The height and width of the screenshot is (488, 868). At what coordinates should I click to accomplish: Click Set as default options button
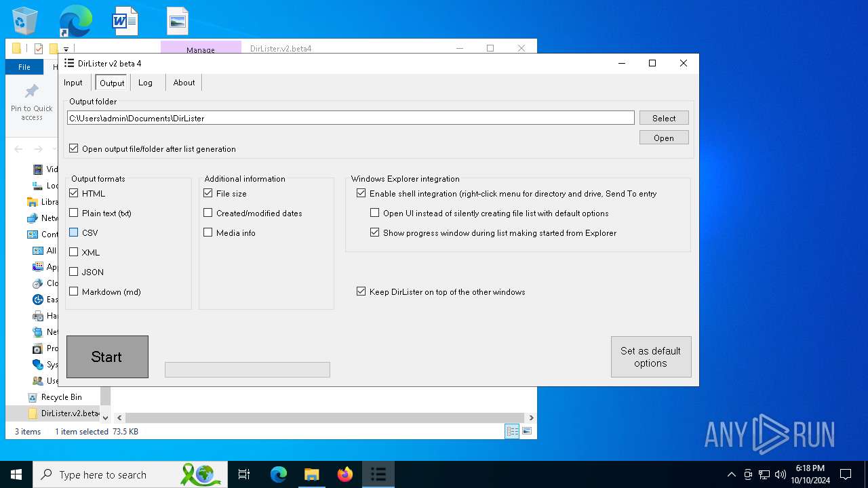click(x=651, y=357)
